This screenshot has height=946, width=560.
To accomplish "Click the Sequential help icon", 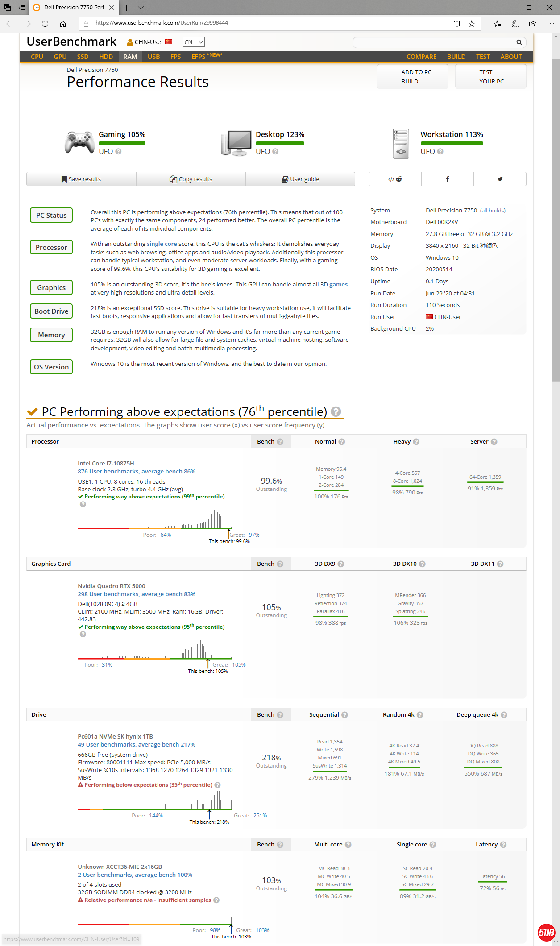I will click(344, 714).
